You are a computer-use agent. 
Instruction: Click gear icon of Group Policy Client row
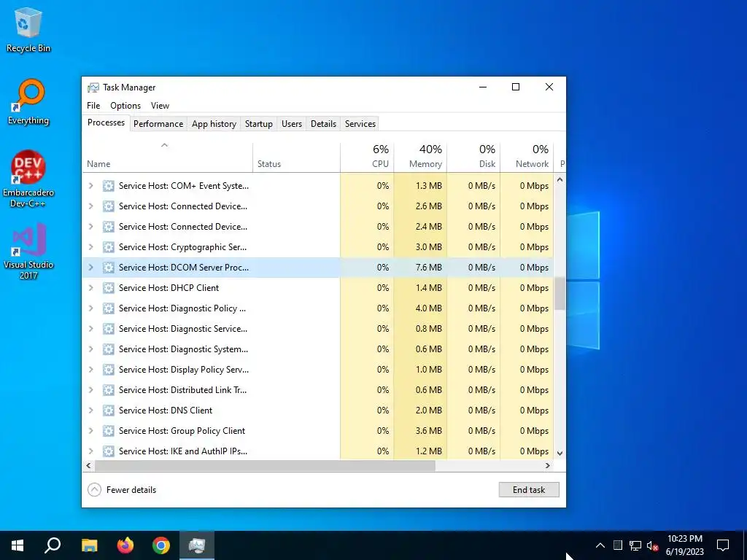coord(109,430)
